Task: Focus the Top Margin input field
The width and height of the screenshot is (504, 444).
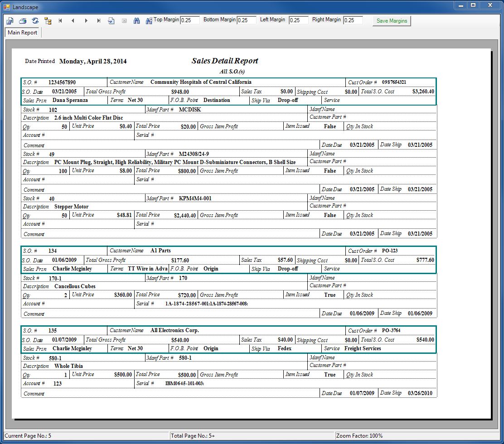Action: tap(190, 20)
